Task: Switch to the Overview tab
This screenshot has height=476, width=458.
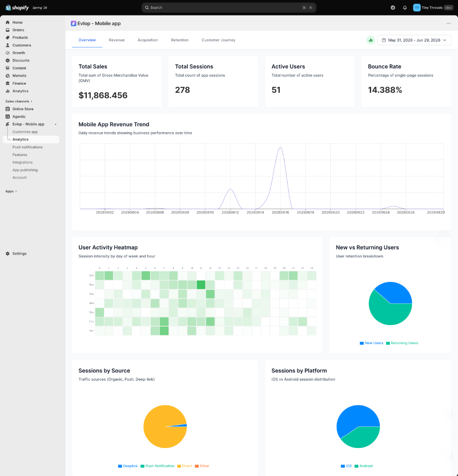Action: coord(87,40)
